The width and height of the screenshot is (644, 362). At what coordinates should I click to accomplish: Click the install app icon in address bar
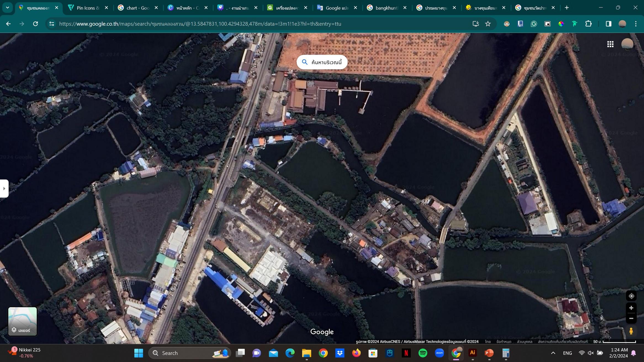475,24
